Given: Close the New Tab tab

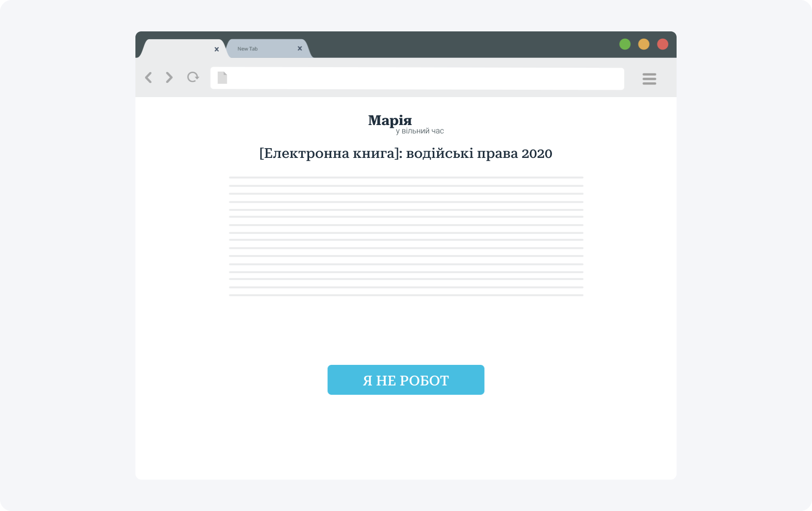Looking at the screenshot, I should (x=300, y=49).
